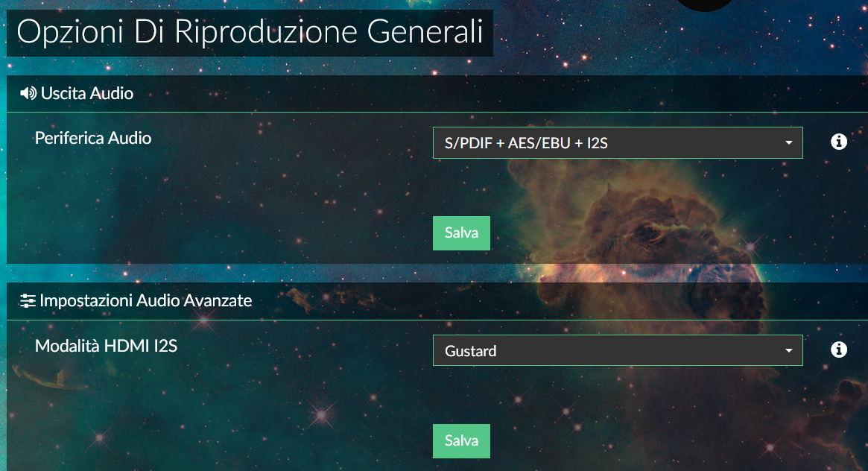Click the S/PDIF + AES/EBU + I2S text
Screen dimensions: 868x471
point(526,143)
